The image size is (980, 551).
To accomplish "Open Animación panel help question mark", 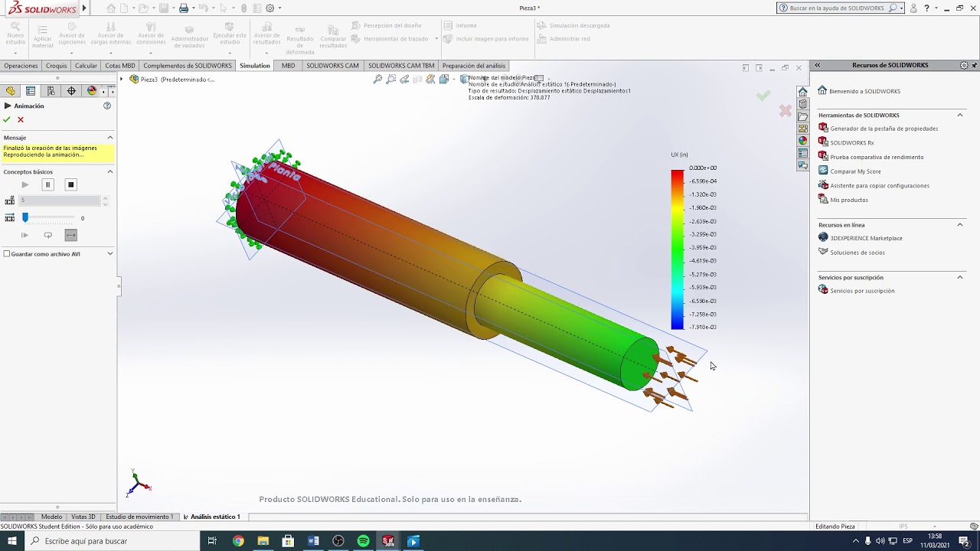I will (x=107, y=106).
